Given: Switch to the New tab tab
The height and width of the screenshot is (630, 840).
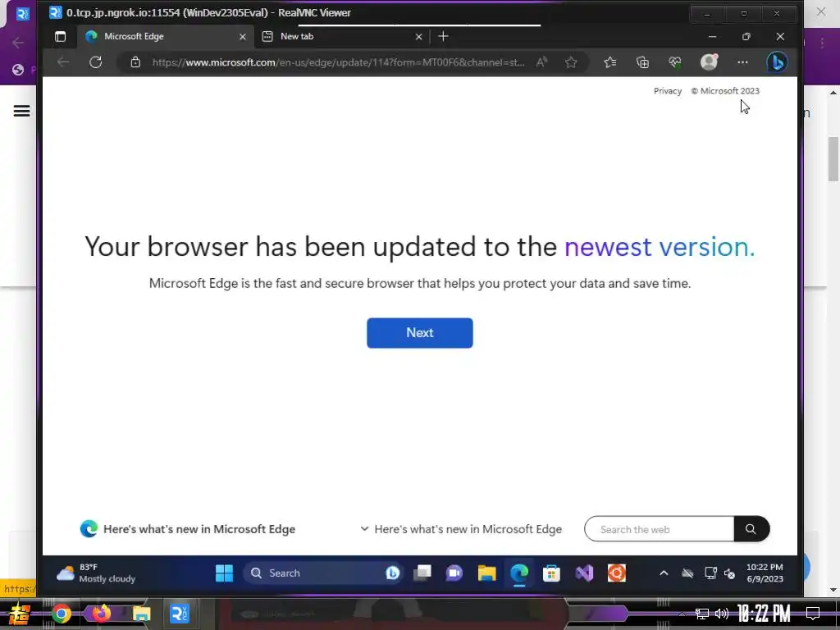Looking at the screenshot, I should coord(341,36).
